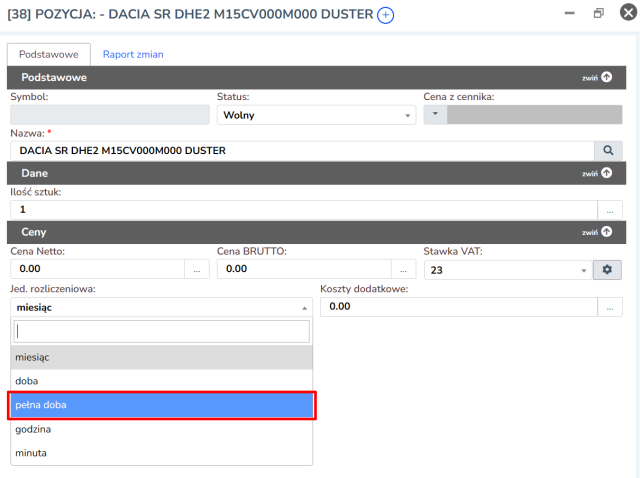Open VAT rate gear settings
This screenshot has height=478, width=640.
click(607, 270)
